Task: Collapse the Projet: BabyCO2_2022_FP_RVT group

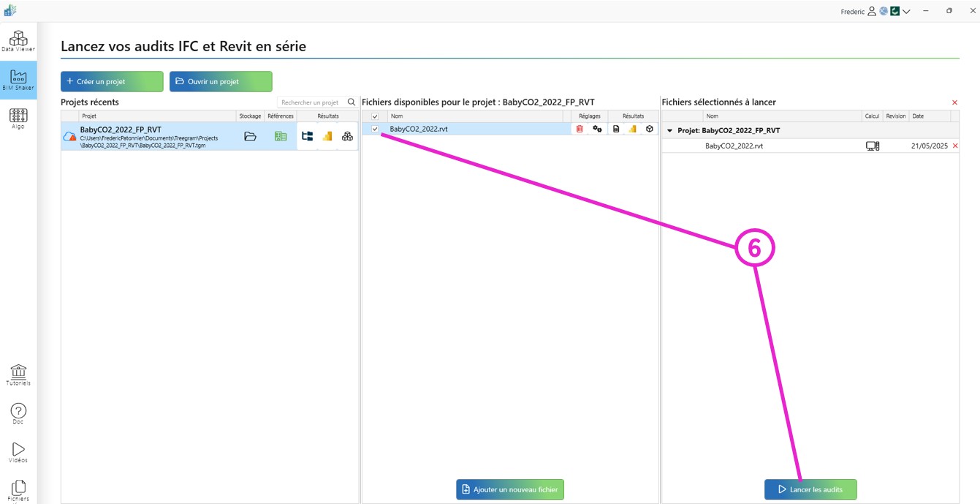Action: click(x=669, y=131)
